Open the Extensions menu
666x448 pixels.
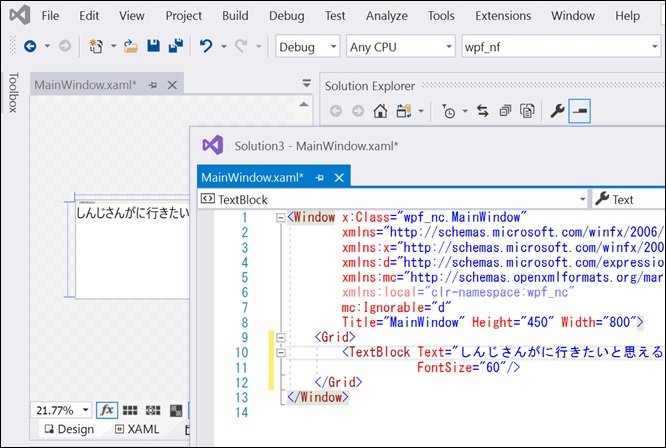point(503,16)
